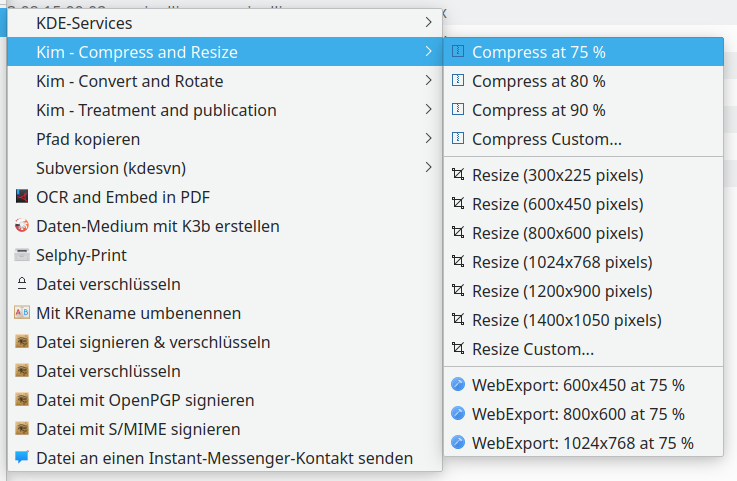The height and width of the screenshot is (481, 737).
Task: Choose Datei signieren & verschlüsseln
Action: click(225, 342)
